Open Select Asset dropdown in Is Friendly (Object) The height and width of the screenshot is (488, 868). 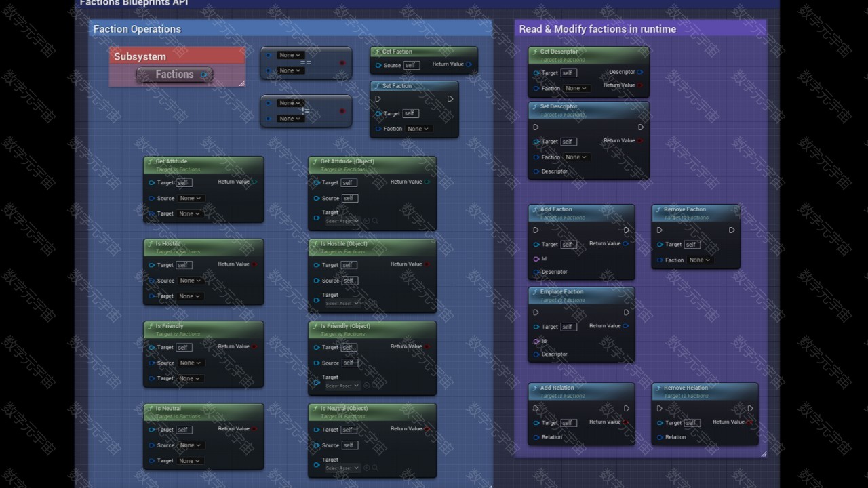[x=342, y=386]
